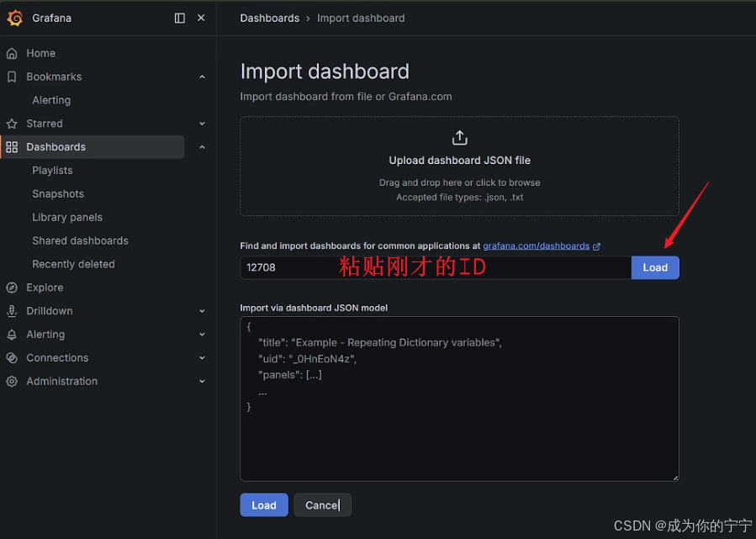Open Home in the sidebar
Viewport: 756px width, 539px height.
point(41,53)
